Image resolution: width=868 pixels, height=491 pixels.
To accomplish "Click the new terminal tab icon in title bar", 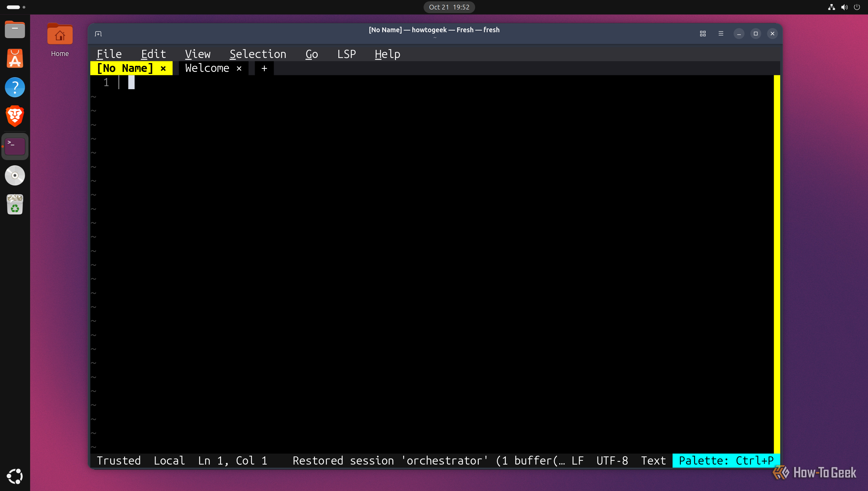I will (x=98, y=34).
